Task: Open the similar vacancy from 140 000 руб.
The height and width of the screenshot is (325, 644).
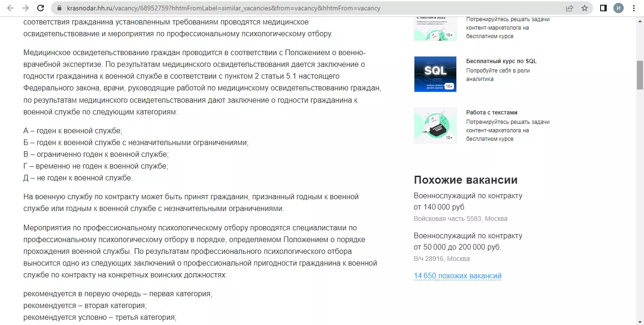Action: point(468,196)
